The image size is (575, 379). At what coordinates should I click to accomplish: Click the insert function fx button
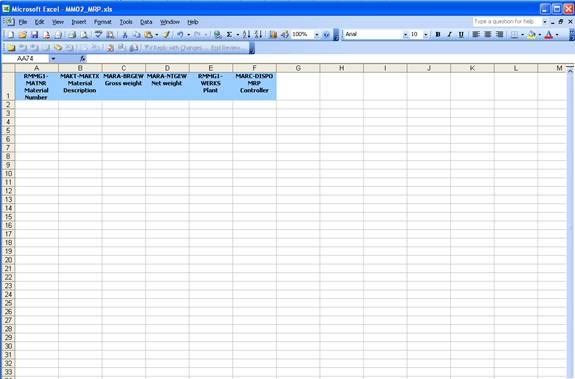83,59
